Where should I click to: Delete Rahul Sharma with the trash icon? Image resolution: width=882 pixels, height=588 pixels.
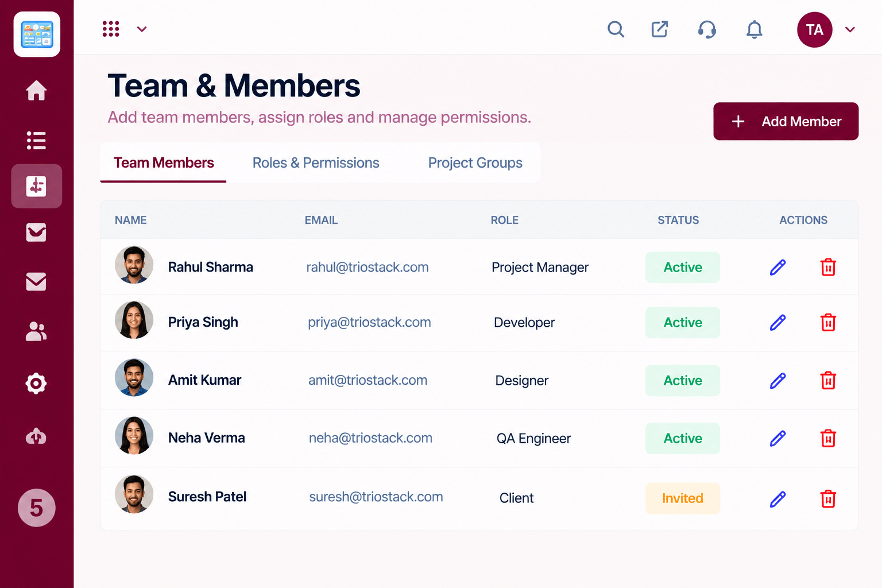click(828, 267)
